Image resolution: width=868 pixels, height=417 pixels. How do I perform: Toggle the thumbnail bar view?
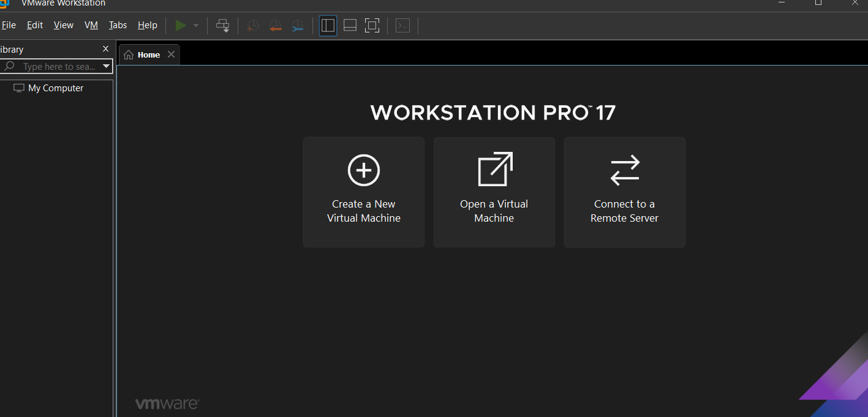pos(350,25)
